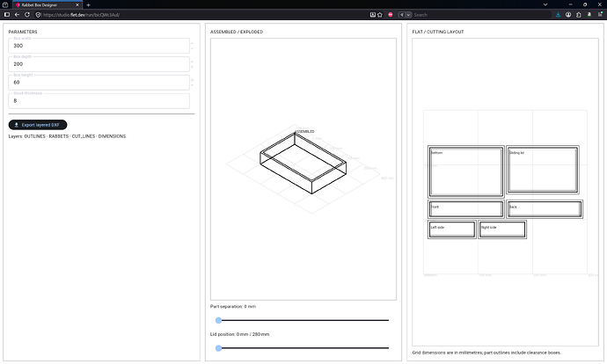The width and height of the screenshot is (607, 364).
Task: Click the extension icon left of the menu button
Action: 589,15
